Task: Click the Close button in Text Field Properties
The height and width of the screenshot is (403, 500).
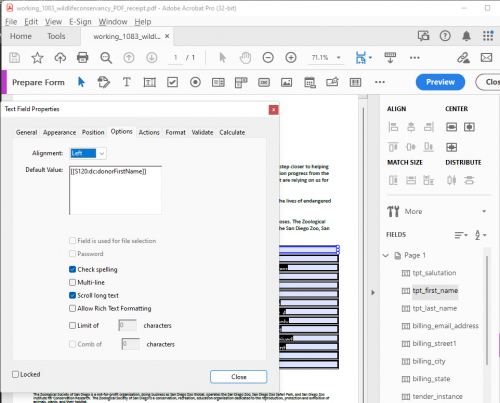Action: click(x=239, y=377)
